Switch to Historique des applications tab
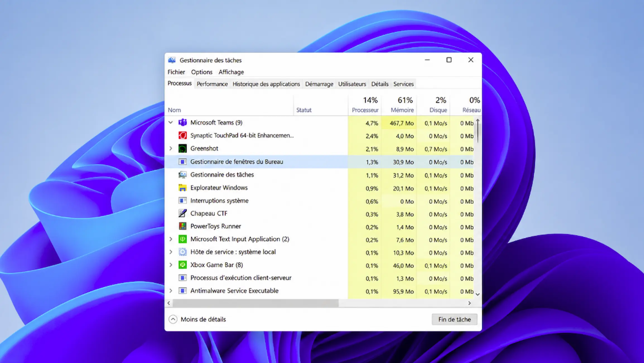 click(x=266, y=84)
